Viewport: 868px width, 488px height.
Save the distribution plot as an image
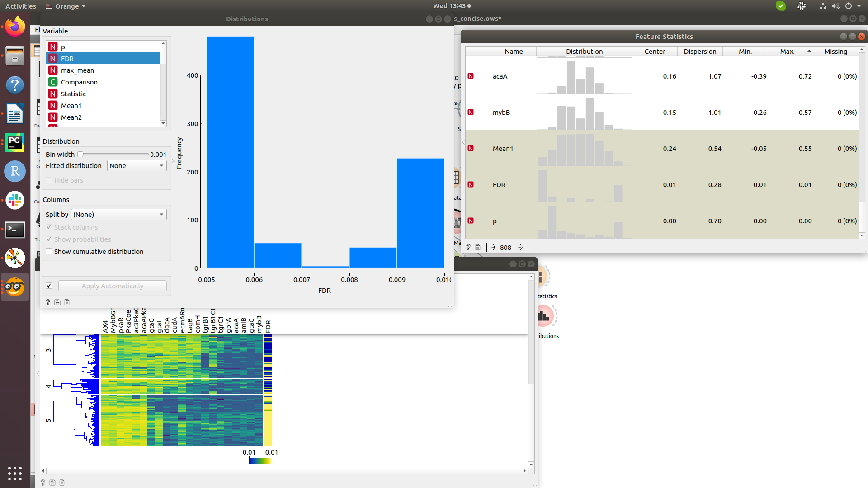point(57,302)
